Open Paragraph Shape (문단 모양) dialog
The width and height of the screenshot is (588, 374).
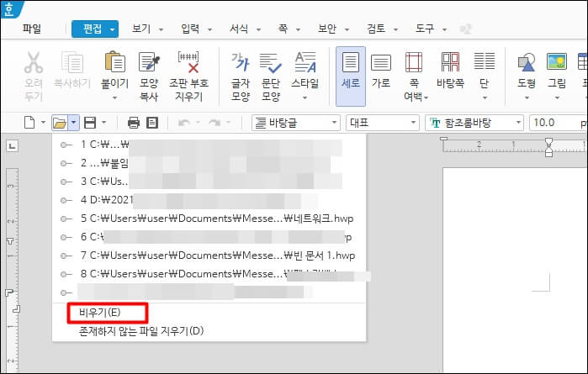click(270, 62)
